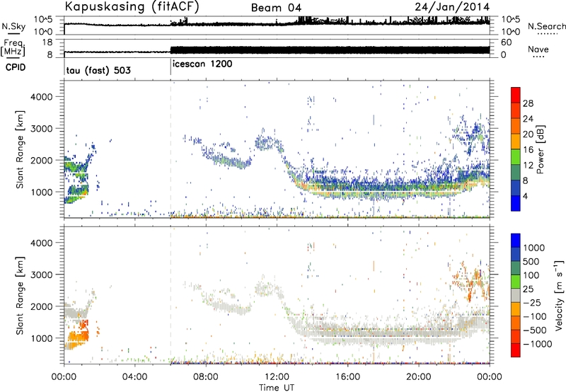This screenshot has height=392, width=566.
Task: Click the '08:00' time axis tick label
Action: (206, 377)
